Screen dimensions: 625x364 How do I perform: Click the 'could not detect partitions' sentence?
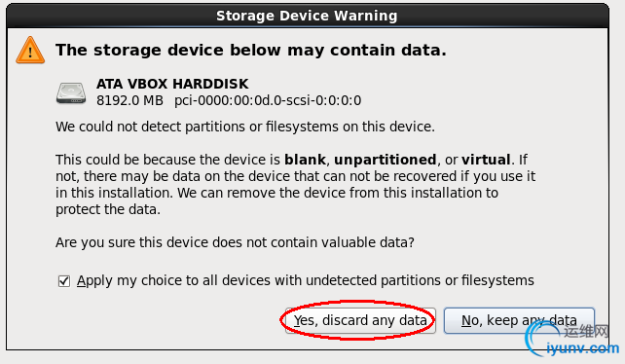tap(245, 127)
